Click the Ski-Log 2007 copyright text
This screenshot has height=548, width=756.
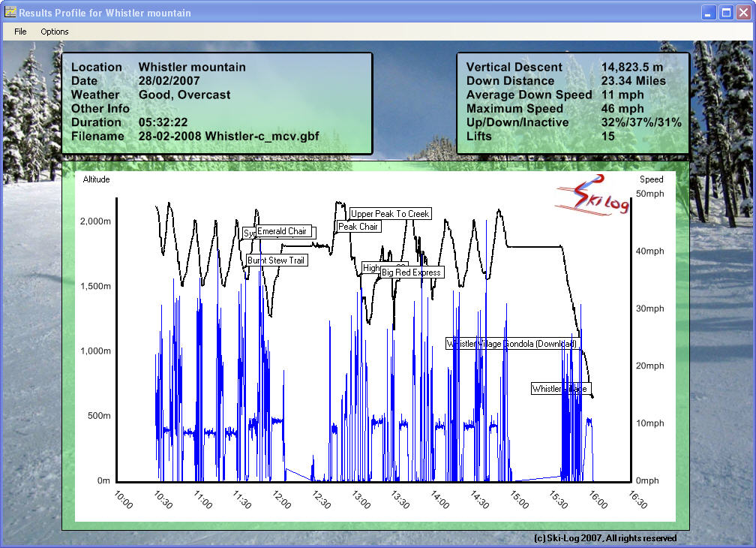(x=604, y=538)
